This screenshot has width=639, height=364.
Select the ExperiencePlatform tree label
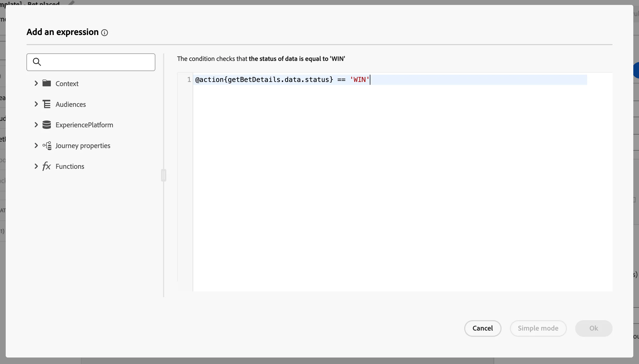[84, 125]
